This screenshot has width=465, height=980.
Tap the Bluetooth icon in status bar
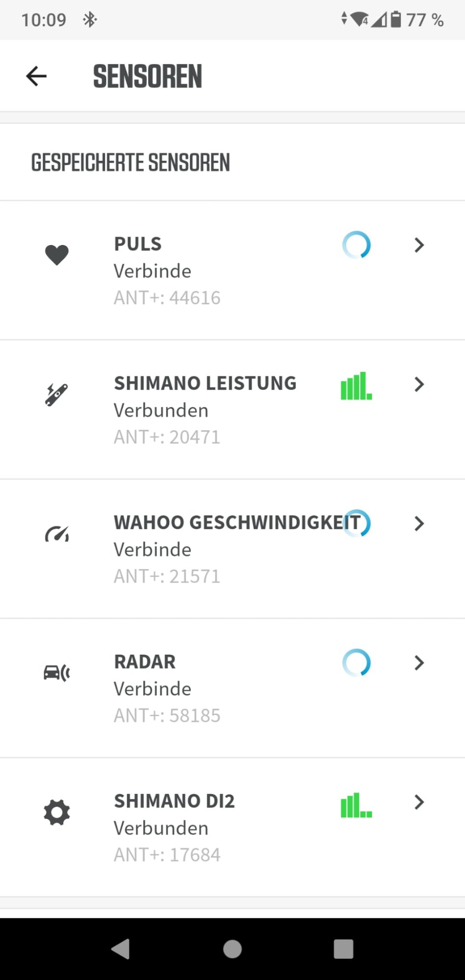(x=90, y=20)
